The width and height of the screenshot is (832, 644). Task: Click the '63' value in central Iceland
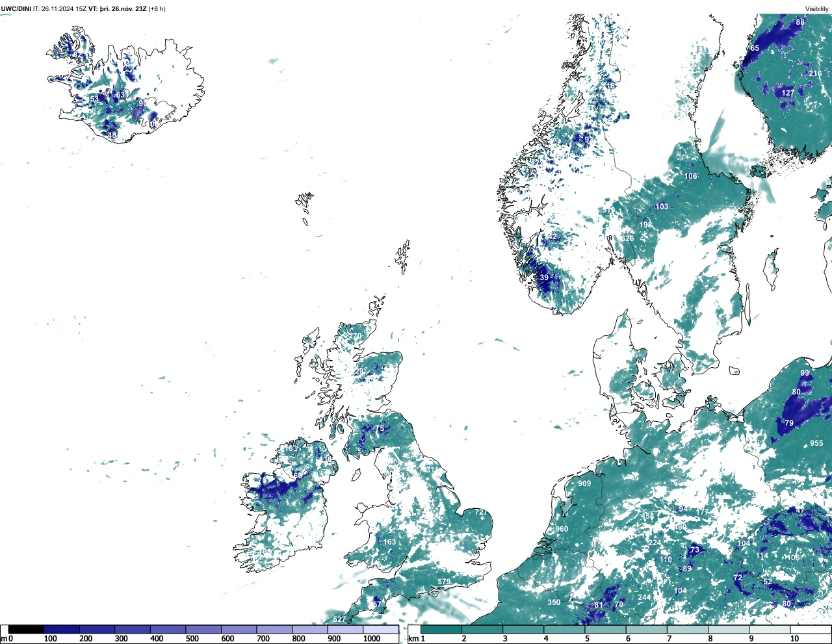coord(120,95)
